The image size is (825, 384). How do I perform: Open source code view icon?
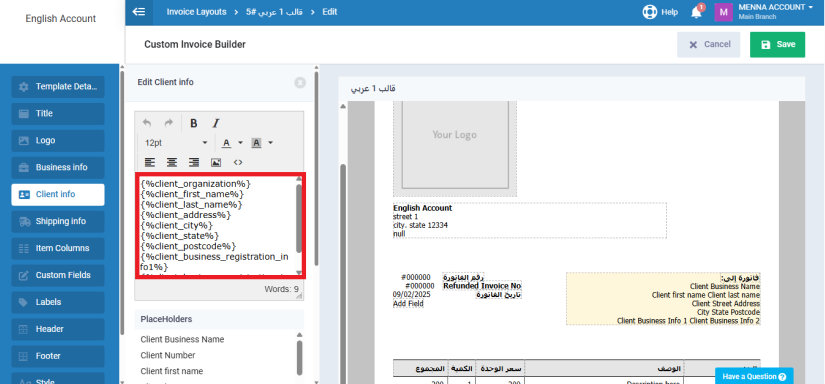(238, 162)
